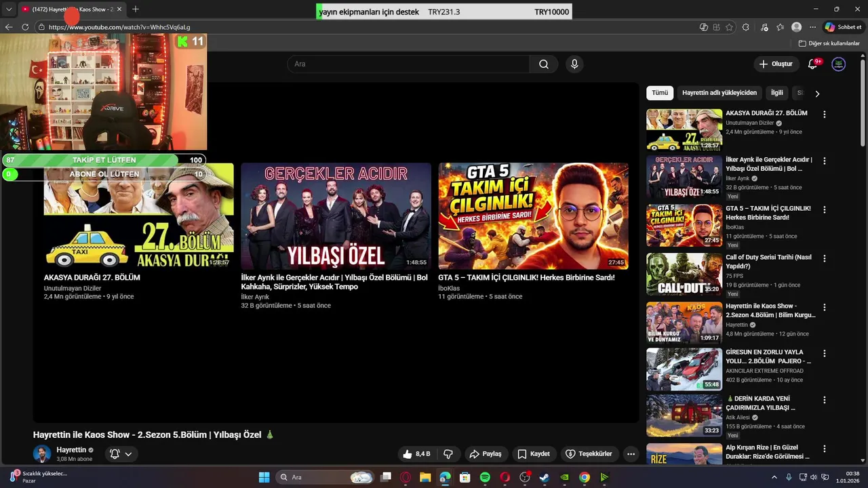Open options for DERİN KARDA video
The height and width of the screenshot is (488, 868).
click(x=825, y=400)
